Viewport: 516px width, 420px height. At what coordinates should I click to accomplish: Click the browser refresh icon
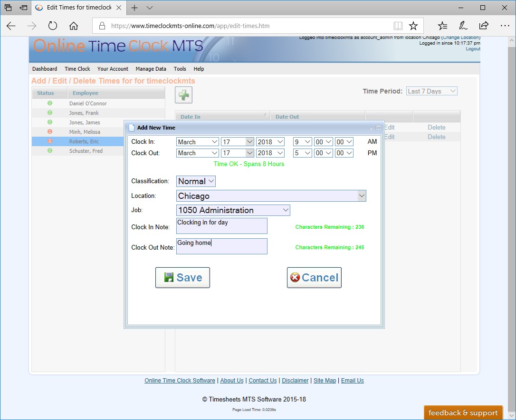53,26
